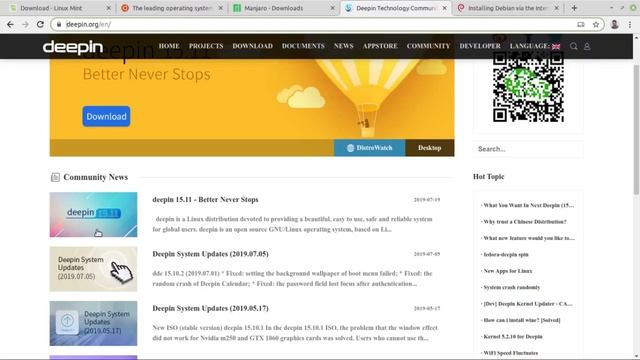Open the Chrome three-dot menu
The height and width of the screenshot is (360, 640).
630,24
